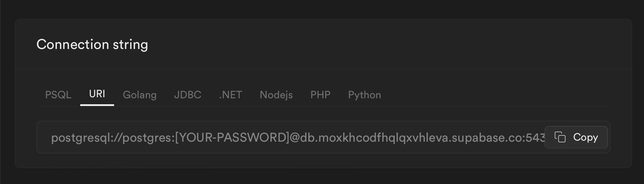Select the Nodejs tab
Image resolution: width=644 pixels, height=184 pixels.
coord(276,95)
